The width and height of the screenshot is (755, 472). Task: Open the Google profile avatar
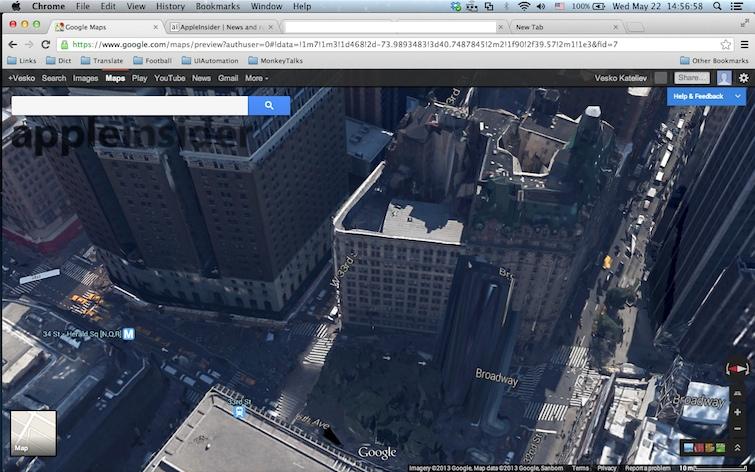point(724,78)
